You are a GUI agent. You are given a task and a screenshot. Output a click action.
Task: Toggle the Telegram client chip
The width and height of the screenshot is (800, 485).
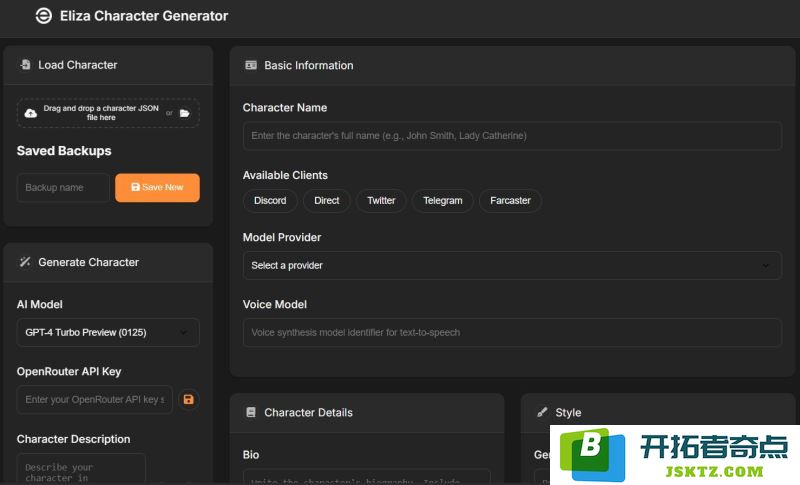coord(442,200)
